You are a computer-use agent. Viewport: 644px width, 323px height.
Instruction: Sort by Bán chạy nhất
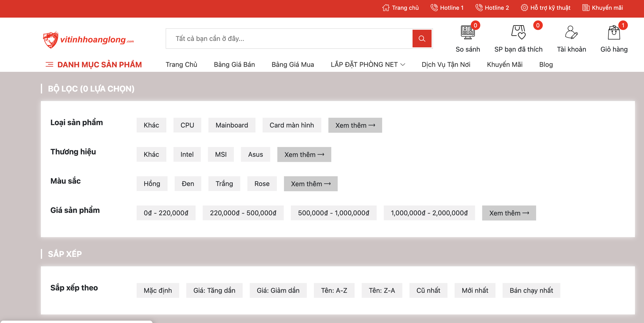531,291
